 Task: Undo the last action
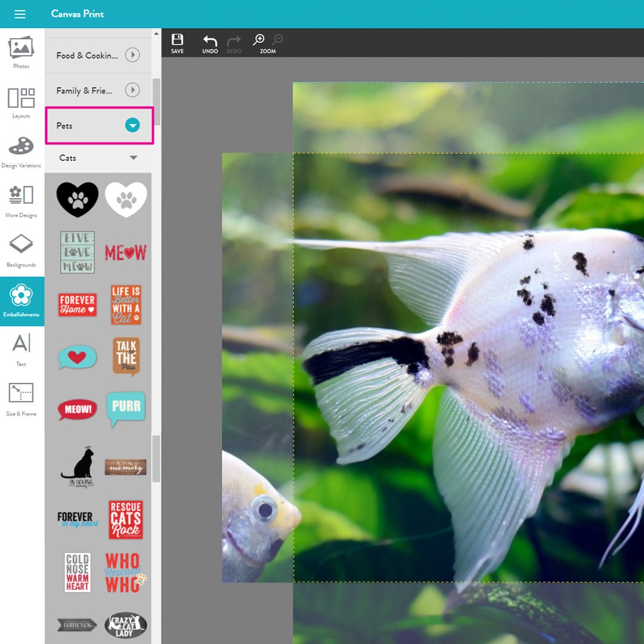pos(210,44)
